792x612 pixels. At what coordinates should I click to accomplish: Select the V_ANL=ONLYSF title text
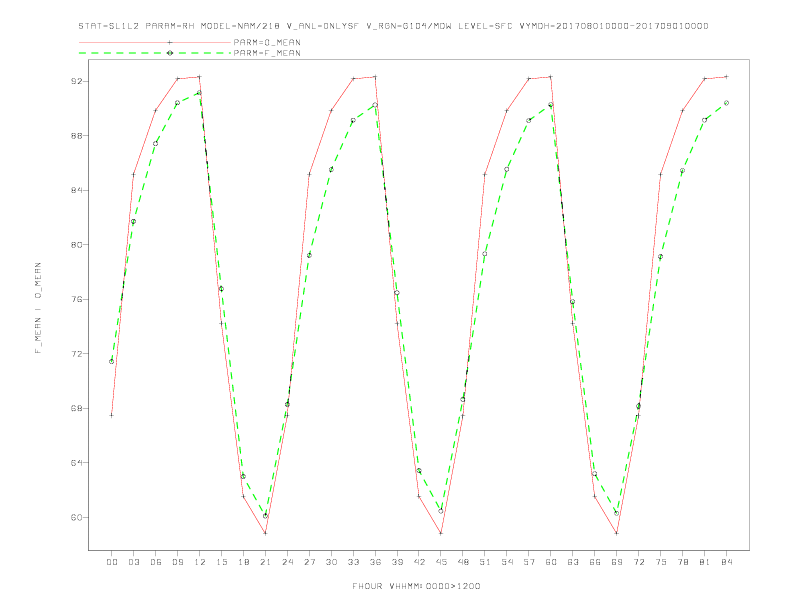(x=322, y=26)
